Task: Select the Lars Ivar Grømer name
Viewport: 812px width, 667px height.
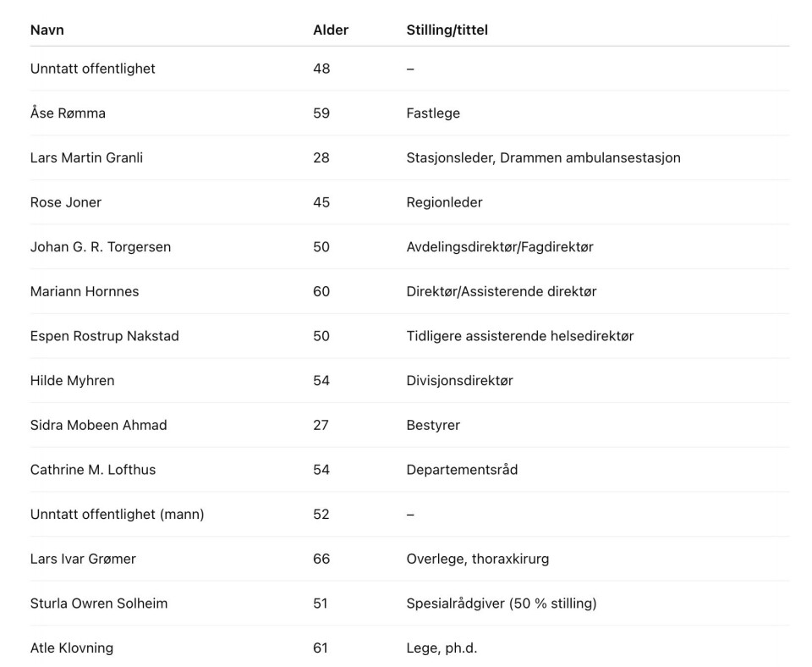Action: coord(83,559)
